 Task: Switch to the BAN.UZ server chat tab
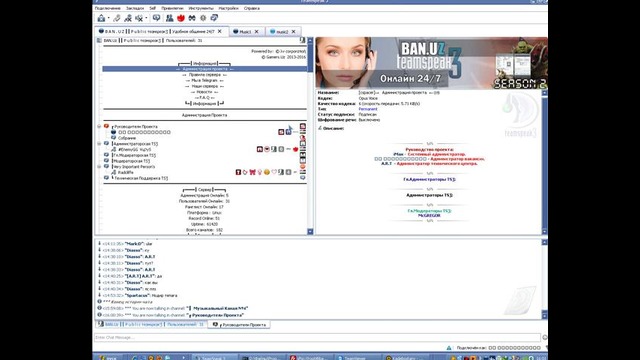point(151,324)
